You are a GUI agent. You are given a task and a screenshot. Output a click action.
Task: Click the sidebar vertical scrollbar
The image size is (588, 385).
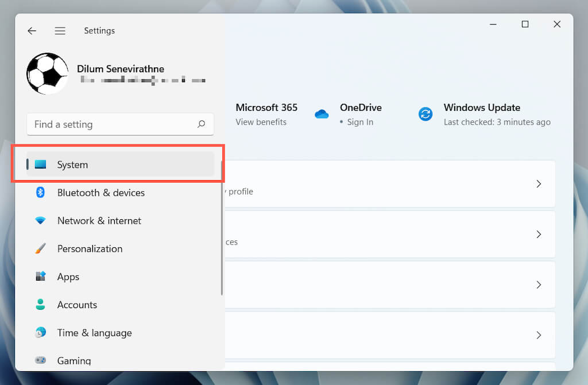222,230
